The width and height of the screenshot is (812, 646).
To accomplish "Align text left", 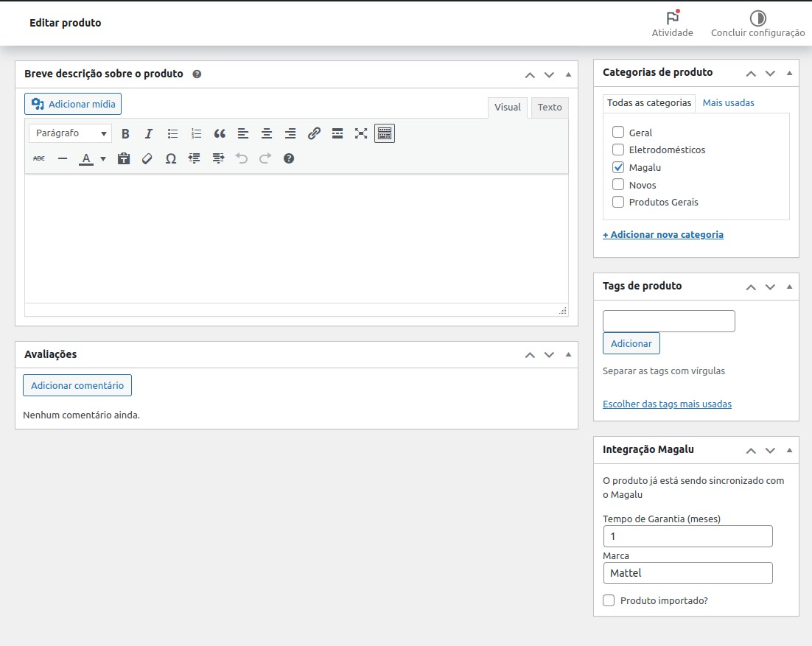I will coord(243,133).
